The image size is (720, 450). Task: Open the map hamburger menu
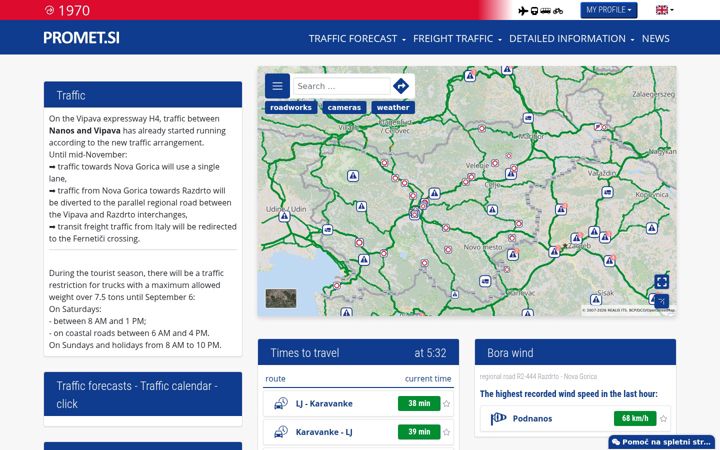tap(277, 86)
